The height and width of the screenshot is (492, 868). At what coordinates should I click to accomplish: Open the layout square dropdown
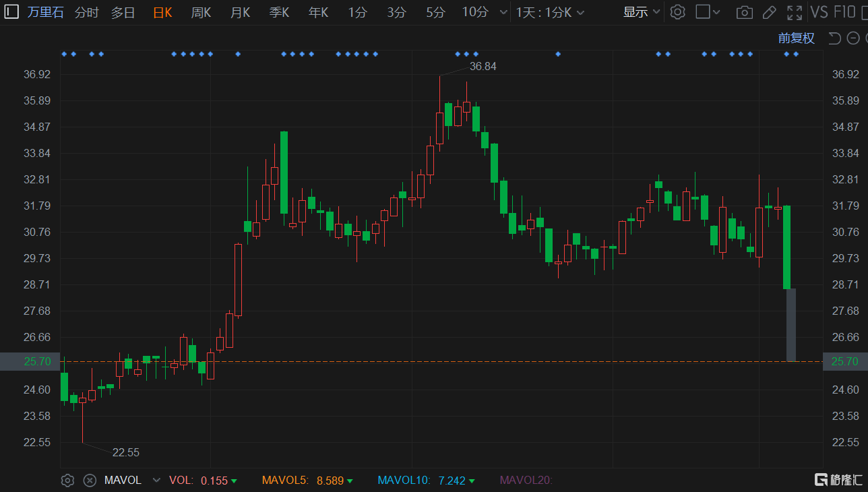(708, 12)
